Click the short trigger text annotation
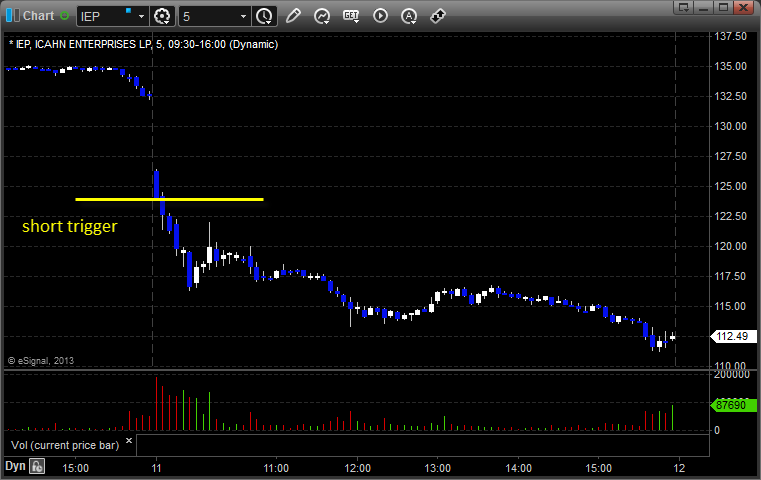The image size is (761, 480). [x=70, y=227]
